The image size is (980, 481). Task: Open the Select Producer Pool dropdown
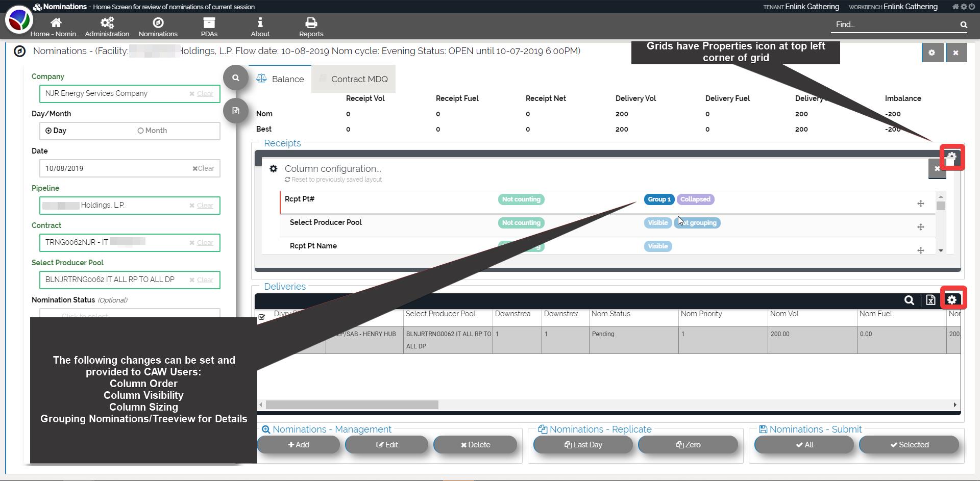(115, 280)
